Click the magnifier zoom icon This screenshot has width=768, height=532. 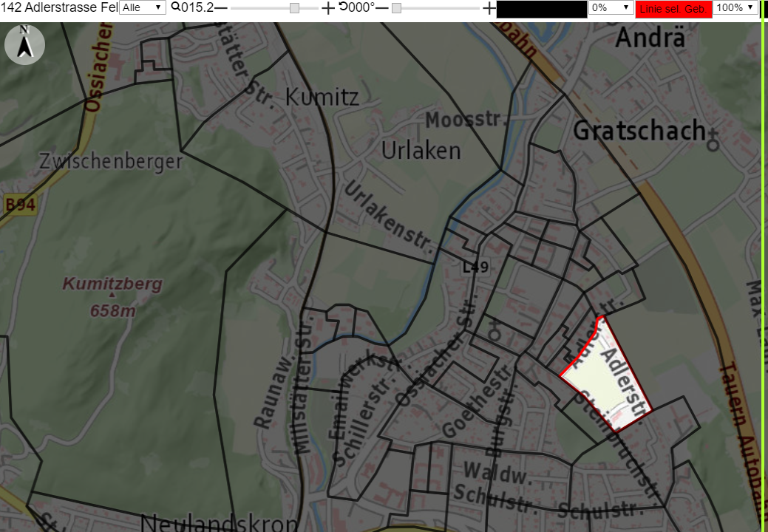pos(175,7)
